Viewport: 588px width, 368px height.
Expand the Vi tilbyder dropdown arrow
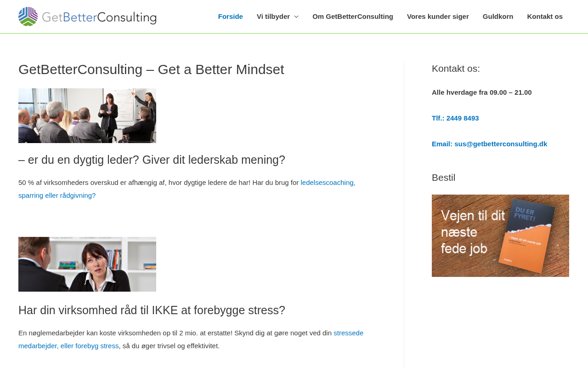tap(296, 17)
